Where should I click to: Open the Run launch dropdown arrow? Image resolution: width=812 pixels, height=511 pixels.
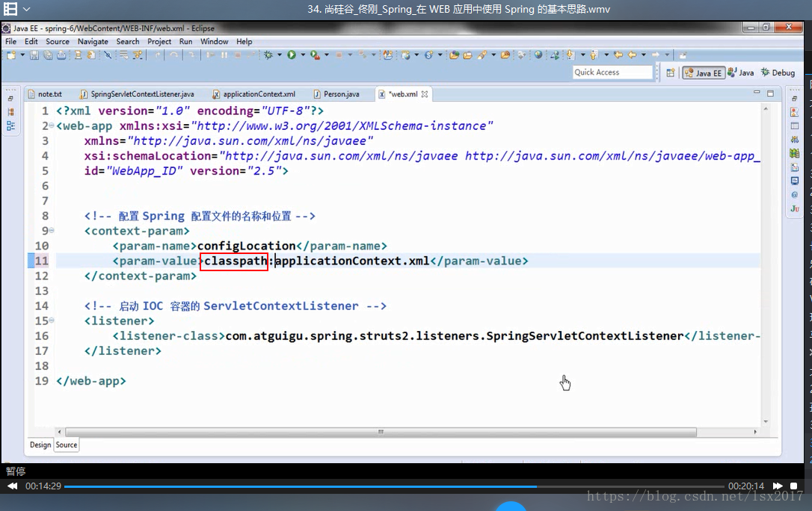pos(303,55)
